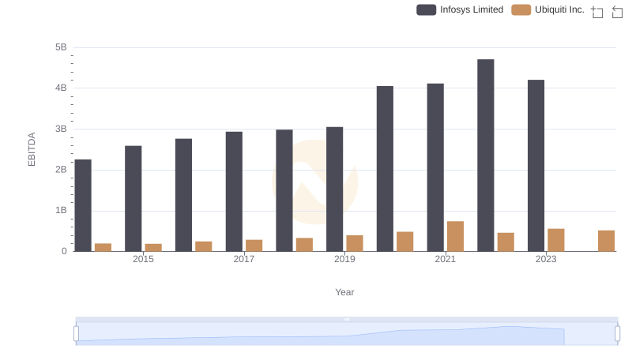Click the tallest Infosys bar for 2022
The image size is (632, 364).
[486, 156]
